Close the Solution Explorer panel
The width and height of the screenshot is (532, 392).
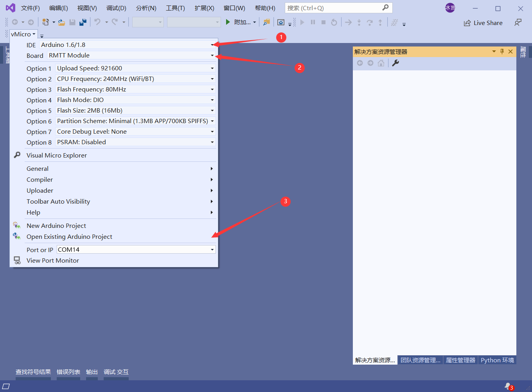[510, 52]
